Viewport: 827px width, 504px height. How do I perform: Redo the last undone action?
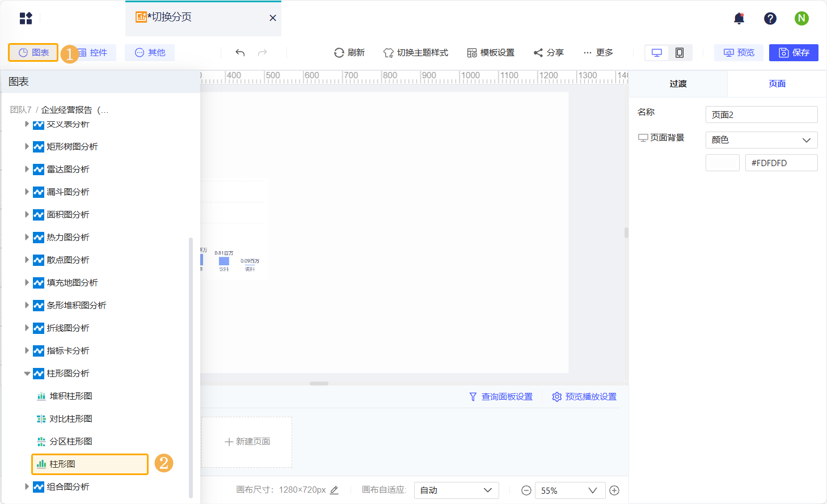pos(263,53)
